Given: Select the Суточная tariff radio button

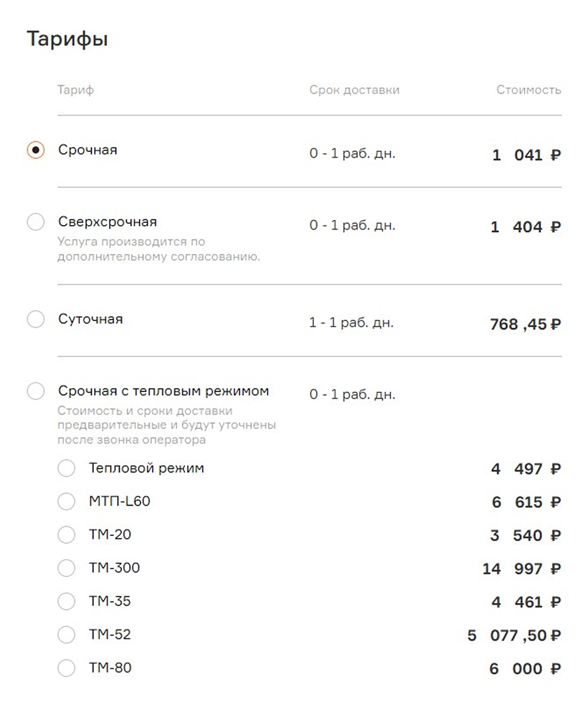Looking at the screenshot, I should [x=35, y=319].
